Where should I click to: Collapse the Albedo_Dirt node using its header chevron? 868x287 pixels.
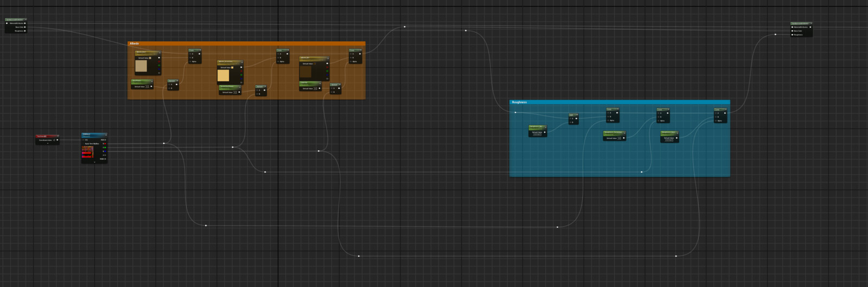[327, 59]
